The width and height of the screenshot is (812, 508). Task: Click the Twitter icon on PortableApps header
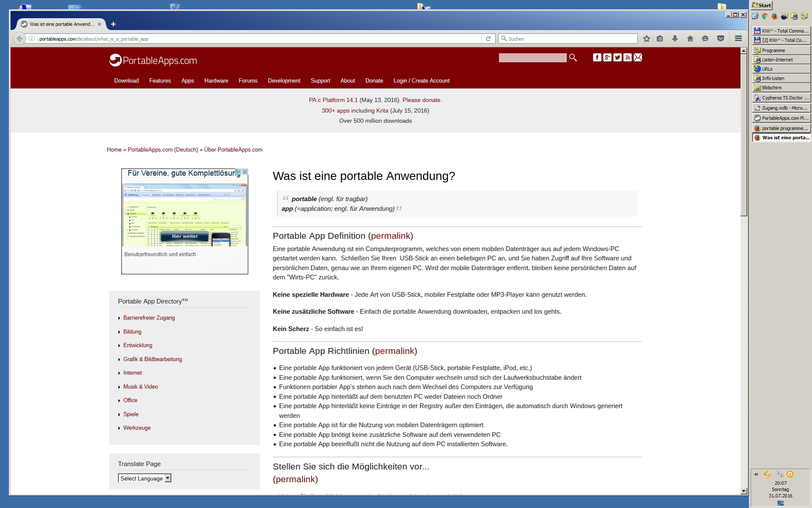(617, 58)
